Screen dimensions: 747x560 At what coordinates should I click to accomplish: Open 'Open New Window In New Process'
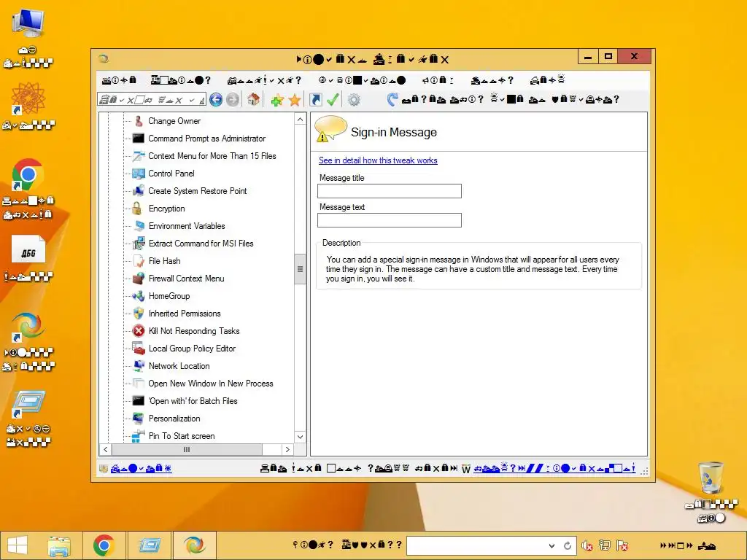tap(211, 384)
